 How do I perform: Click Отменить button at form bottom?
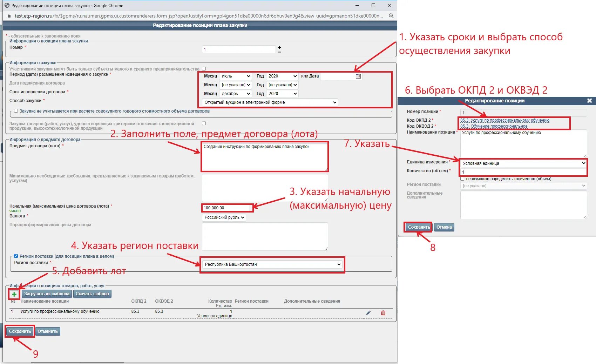point(48,331)
